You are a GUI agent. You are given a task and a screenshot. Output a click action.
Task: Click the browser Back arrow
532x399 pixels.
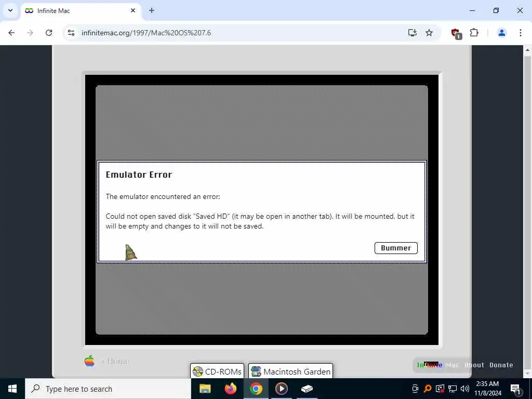pos(11,33)
